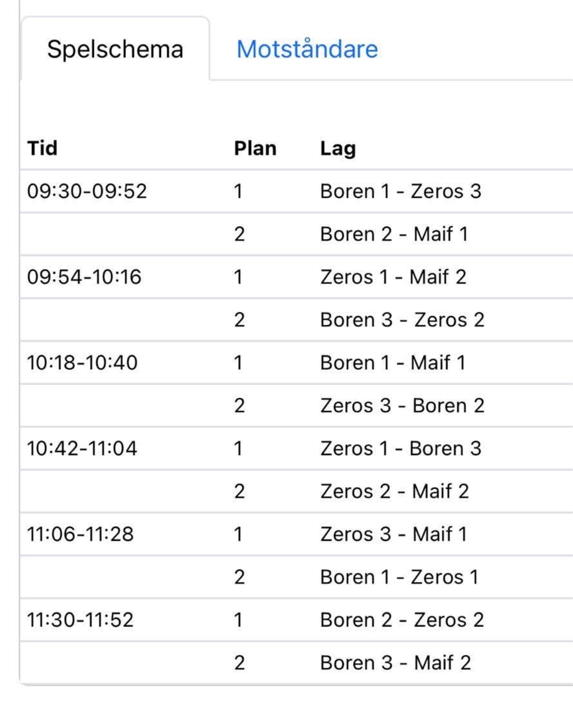Click the Tid column header
This screenshot has height=728, width=573.
click(x=43, y=148)
